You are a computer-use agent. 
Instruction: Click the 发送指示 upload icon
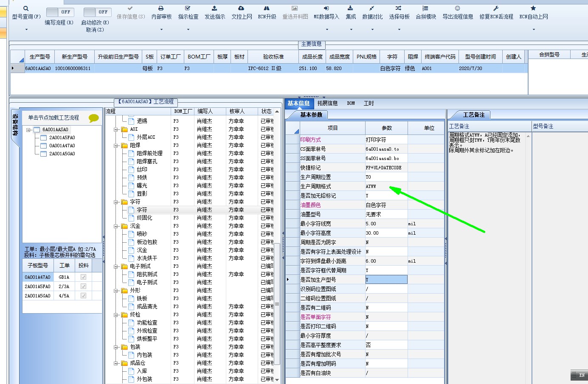tap(214, 8)
